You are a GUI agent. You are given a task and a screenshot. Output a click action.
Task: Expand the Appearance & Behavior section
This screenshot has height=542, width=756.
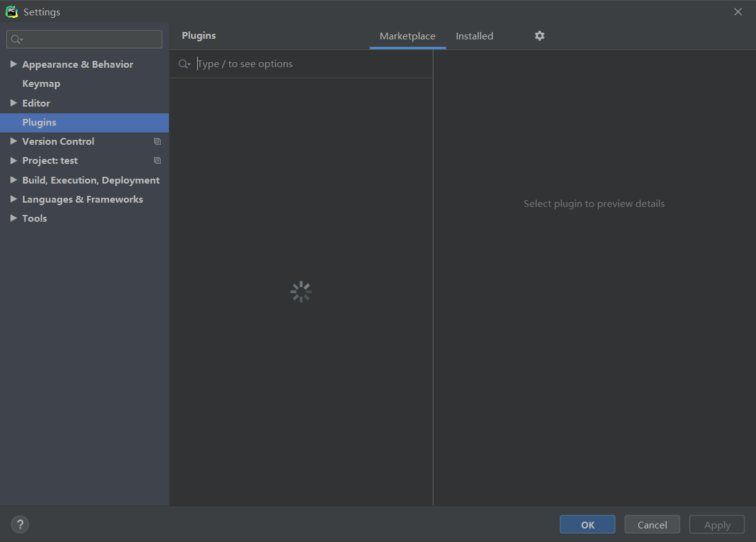[14, 64]
